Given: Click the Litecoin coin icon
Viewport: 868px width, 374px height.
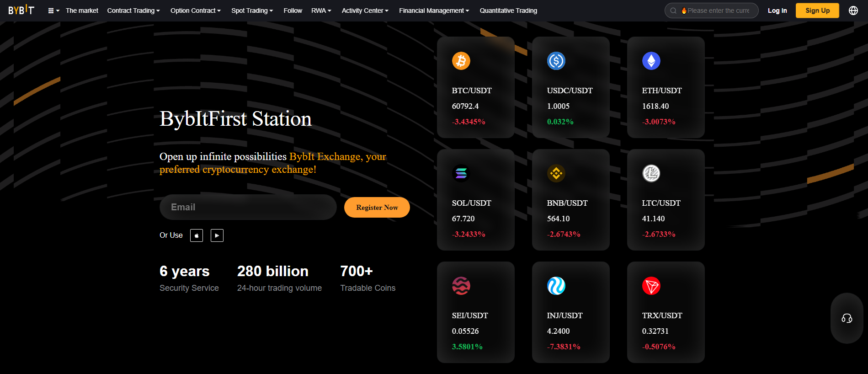Looking at the screenshot, I should click(x=651, y=173).
